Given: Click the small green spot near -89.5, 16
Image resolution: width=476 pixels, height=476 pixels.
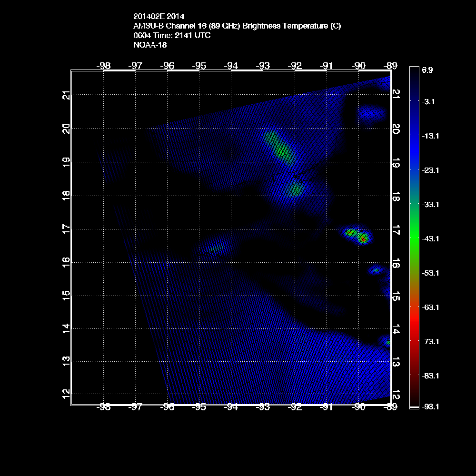Looking at the screenshot, I should (377, 269).
